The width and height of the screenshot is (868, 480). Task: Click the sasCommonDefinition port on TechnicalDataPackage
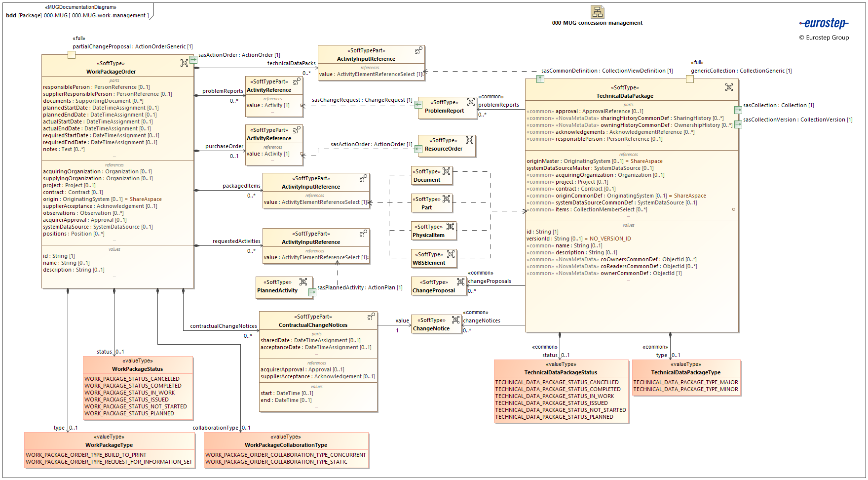click(540, 79)
